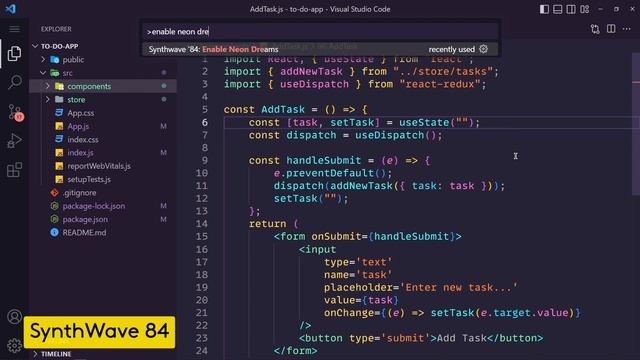Image resolution: width=640 pixels, height=360 pixels.
Task: Open the Accounts icon
Action: click(x=14, y=317)
